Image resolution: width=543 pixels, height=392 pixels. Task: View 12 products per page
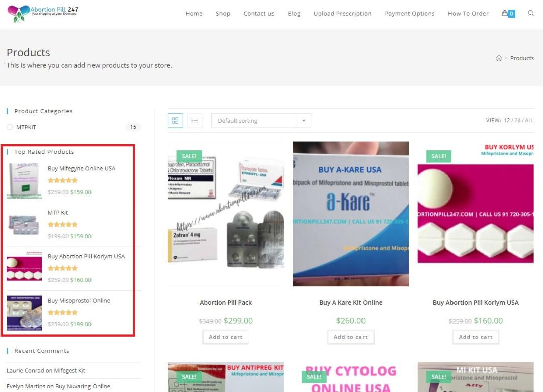(507, 120)
